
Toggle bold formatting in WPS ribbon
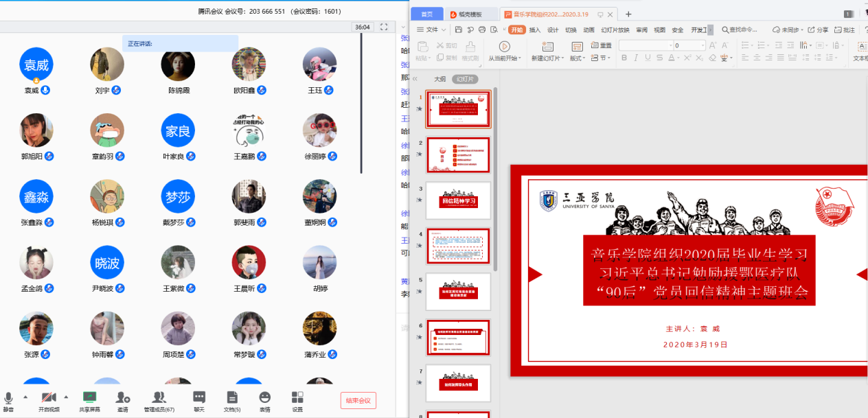[x=624, y=58]
